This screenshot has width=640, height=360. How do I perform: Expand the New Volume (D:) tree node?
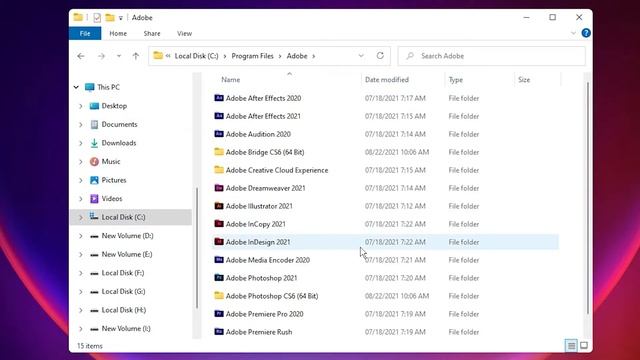80,236
